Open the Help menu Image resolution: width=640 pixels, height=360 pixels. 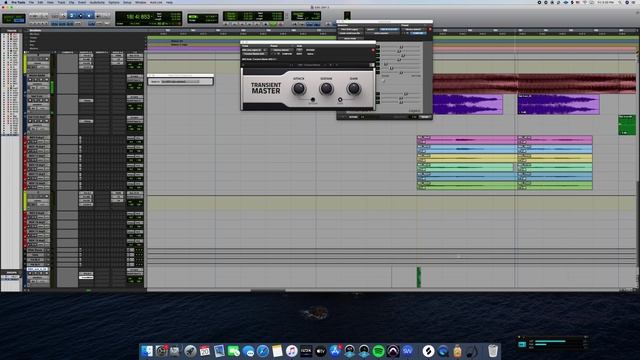point(169,2)
